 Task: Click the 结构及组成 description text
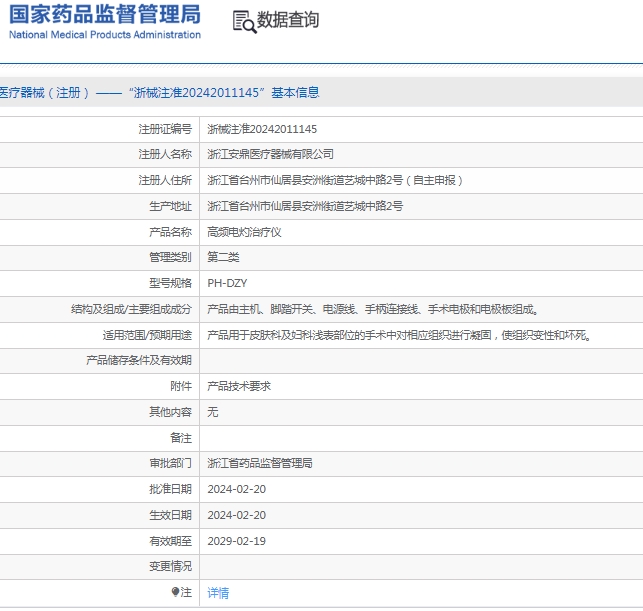click(x=373, y=309)
